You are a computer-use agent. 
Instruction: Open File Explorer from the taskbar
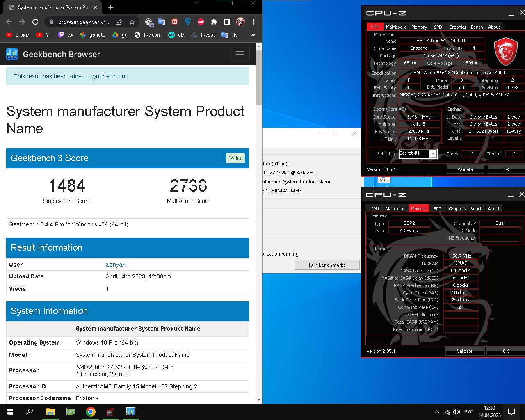coord(50,412)
